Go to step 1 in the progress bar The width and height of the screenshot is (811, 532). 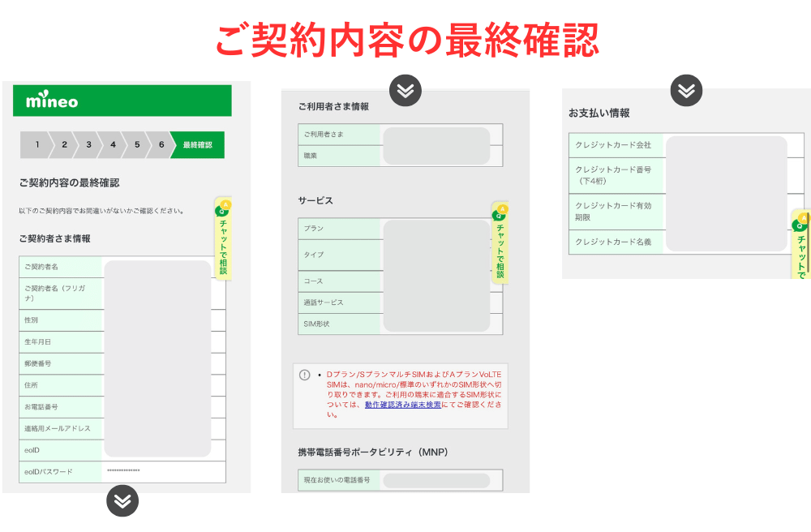point(36,145)
